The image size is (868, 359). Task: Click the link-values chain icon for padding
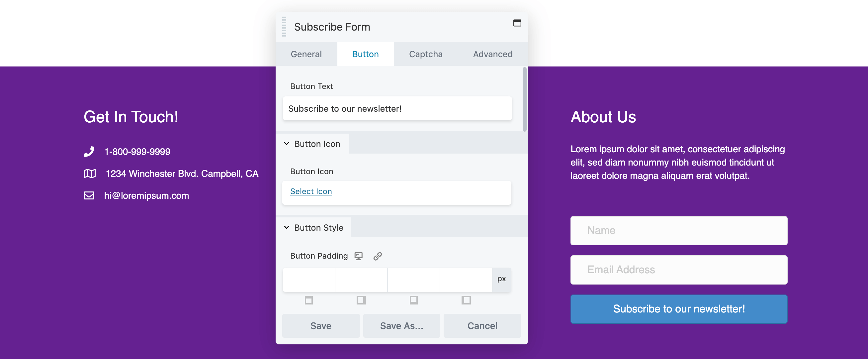(378, 256)
